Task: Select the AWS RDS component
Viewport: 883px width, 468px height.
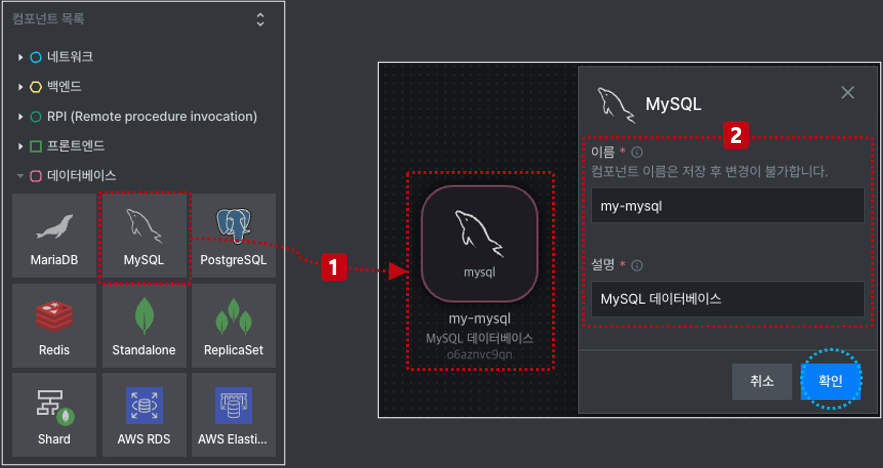Action: tap(144, 414)
